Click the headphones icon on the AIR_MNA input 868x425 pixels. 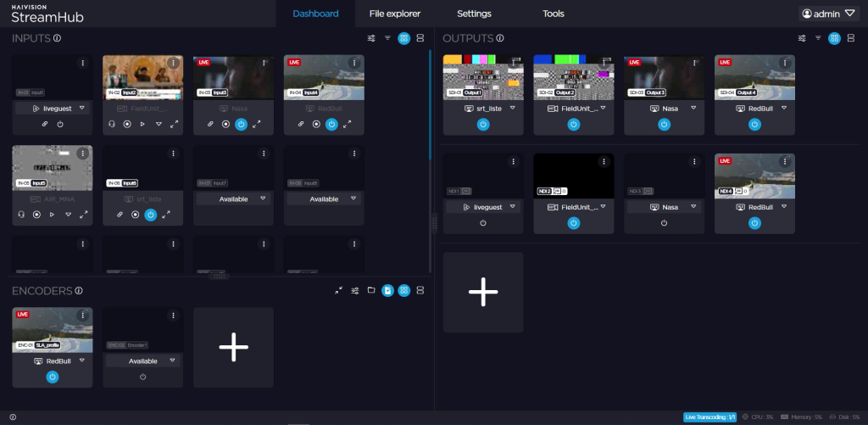point(20,215)
